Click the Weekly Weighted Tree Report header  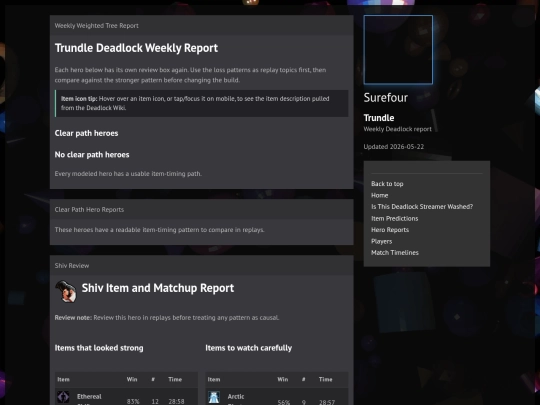pyautogui.click(x=96, y=26)
